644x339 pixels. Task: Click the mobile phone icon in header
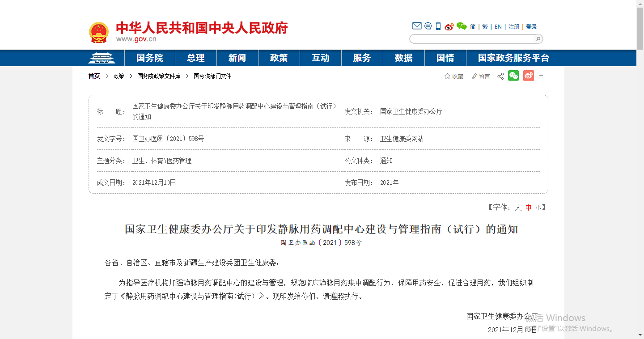click(x=438, y=26)
